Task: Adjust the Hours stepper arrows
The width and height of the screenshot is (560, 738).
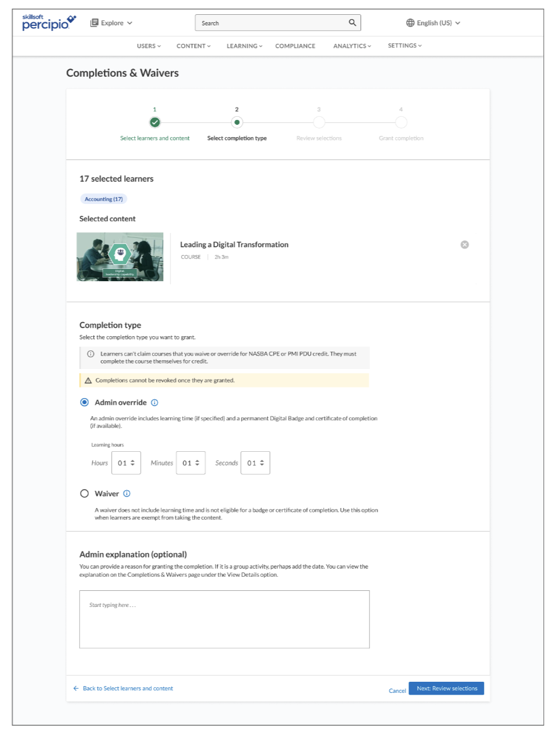Action: coord(133,463)
